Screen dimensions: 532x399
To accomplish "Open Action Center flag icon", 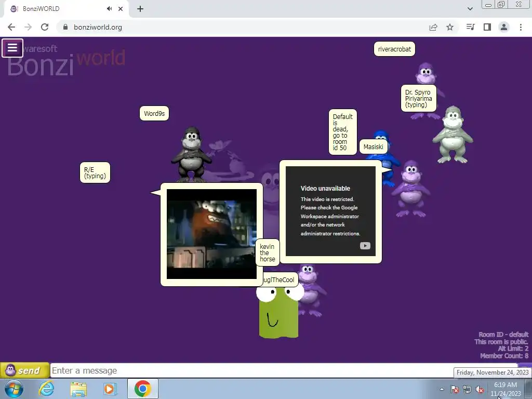I will pyautogui.click(x=455, y=389).
